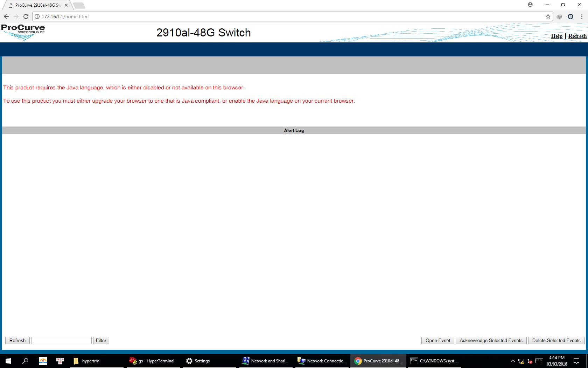Screen dimensions: 588x368
Task: Show hidden system tray icons
Action: (x=512, y=361)
